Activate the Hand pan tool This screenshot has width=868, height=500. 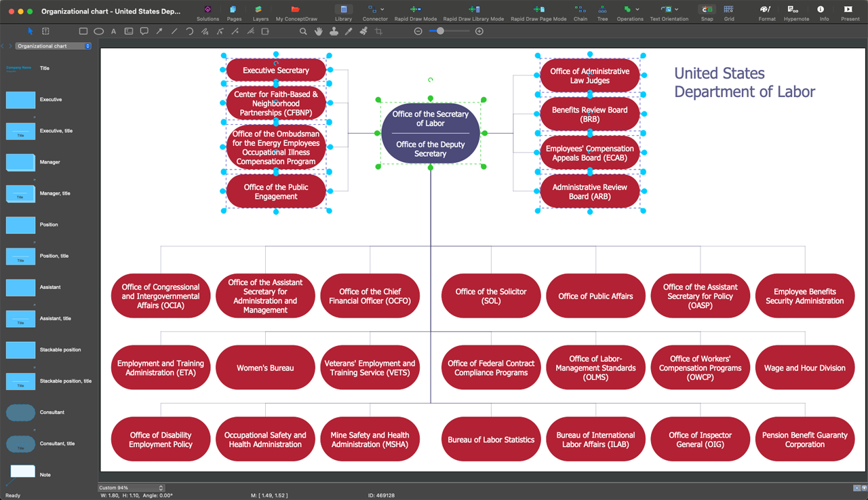click(318, 31)
